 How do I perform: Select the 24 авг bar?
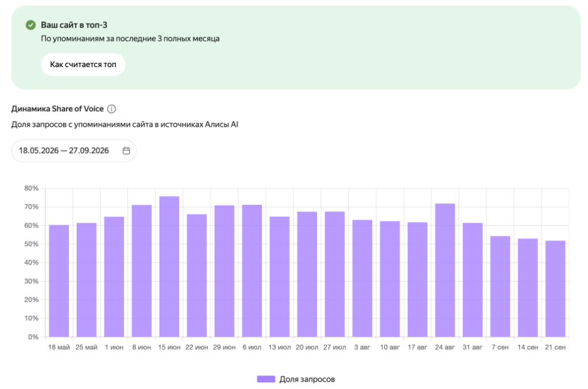click(x=445, y=270)
